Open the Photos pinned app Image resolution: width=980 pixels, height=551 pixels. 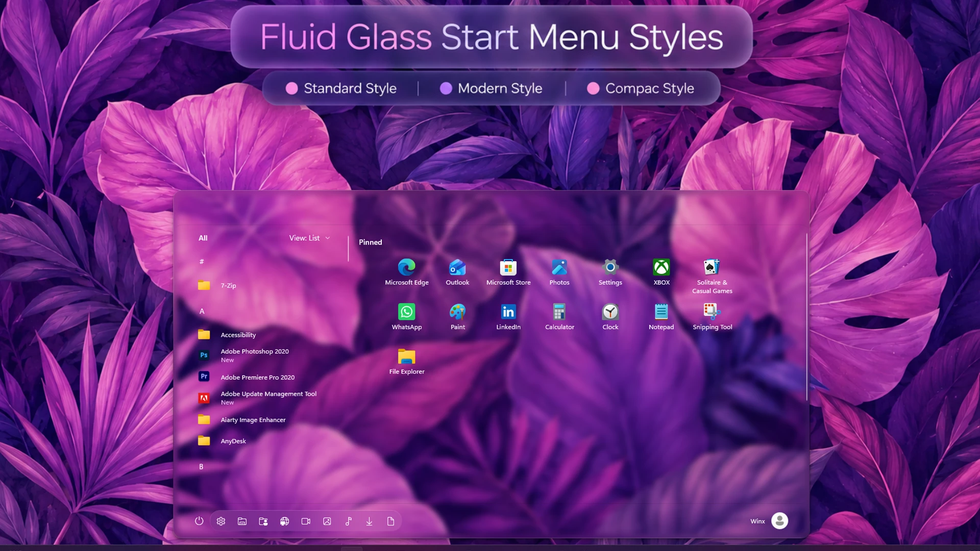tap(559, 272)
